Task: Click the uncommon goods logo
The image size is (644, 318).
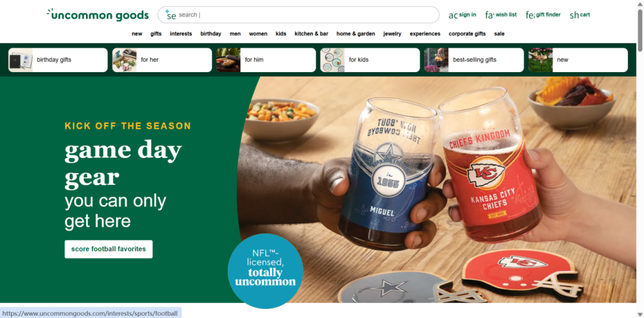Action: click(97, 15)
